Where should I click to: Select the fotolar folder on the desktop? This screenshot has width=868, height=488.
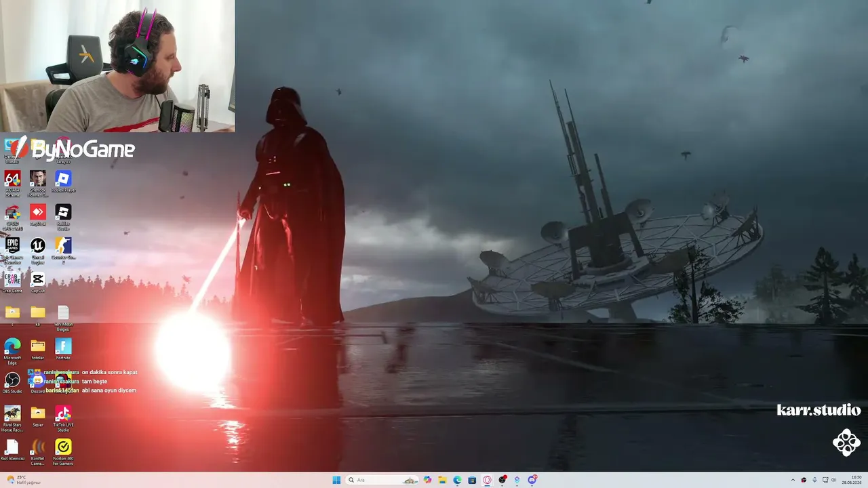[38, 349]
